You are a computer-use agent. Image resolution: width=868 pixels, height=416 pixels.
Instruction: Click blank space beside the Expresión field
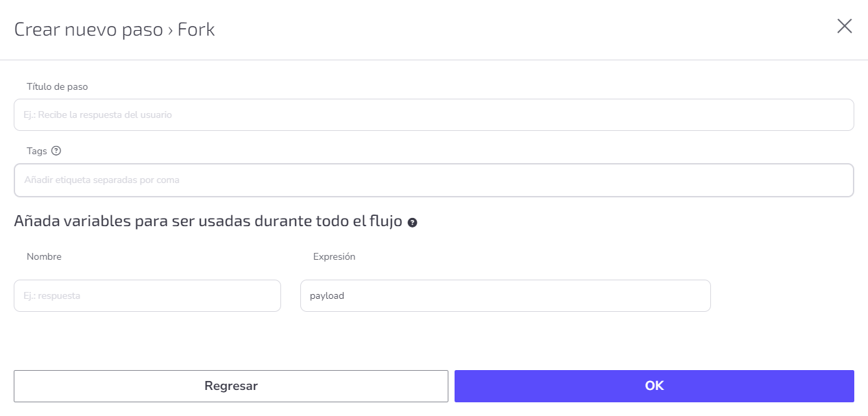coord(782,296)
